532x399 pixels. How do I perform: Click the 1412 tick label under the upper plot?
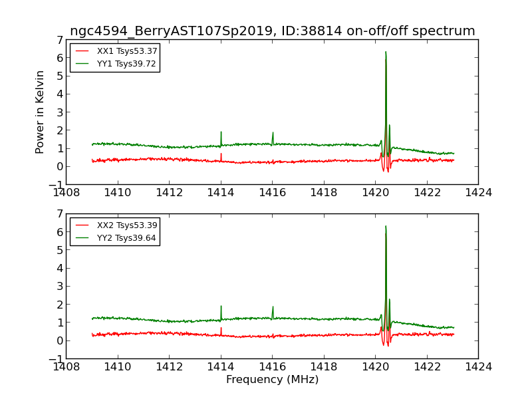coord(170,193)
